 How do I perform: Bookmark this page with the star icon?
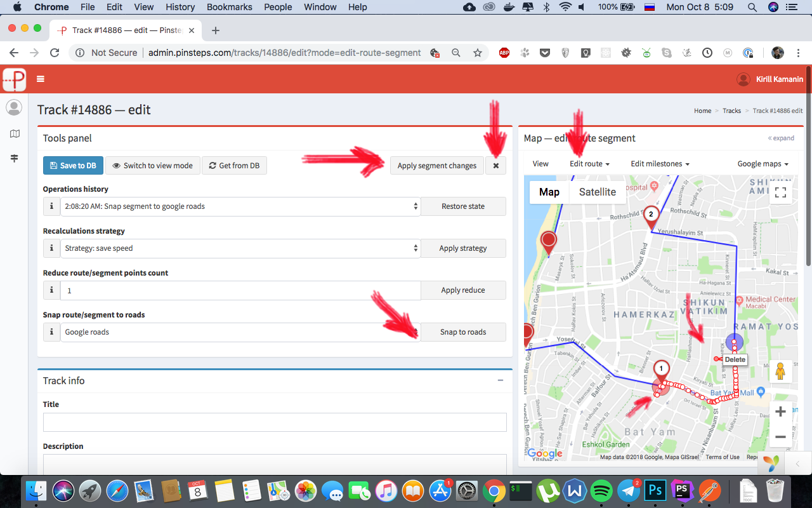478,53
